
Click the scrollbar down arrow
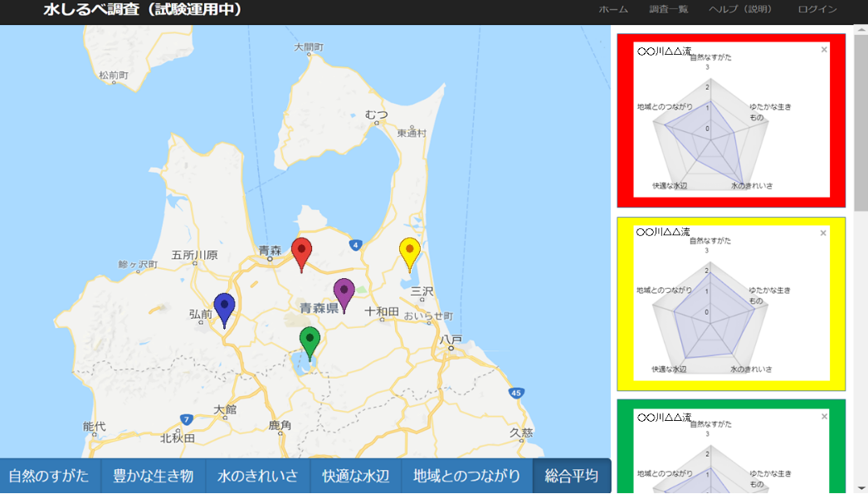[861, 488]
